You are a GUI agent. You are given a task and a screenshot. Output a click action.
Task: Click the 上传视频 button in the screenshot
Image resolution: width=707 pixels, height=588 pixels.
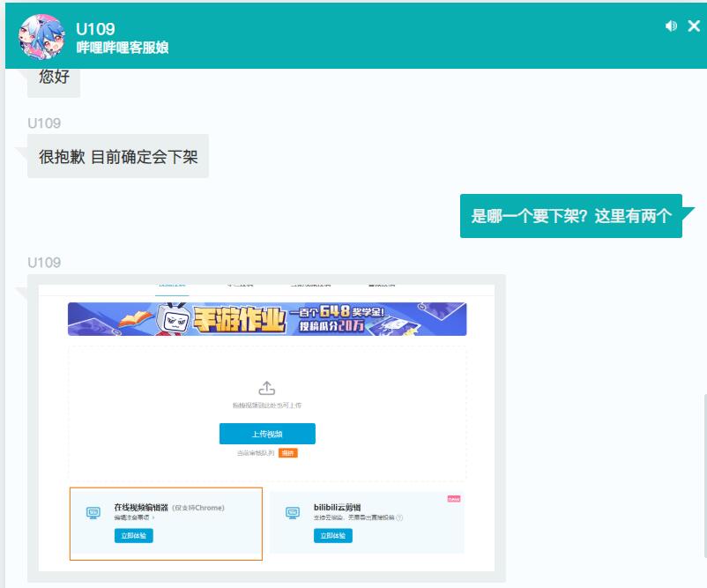267,434
